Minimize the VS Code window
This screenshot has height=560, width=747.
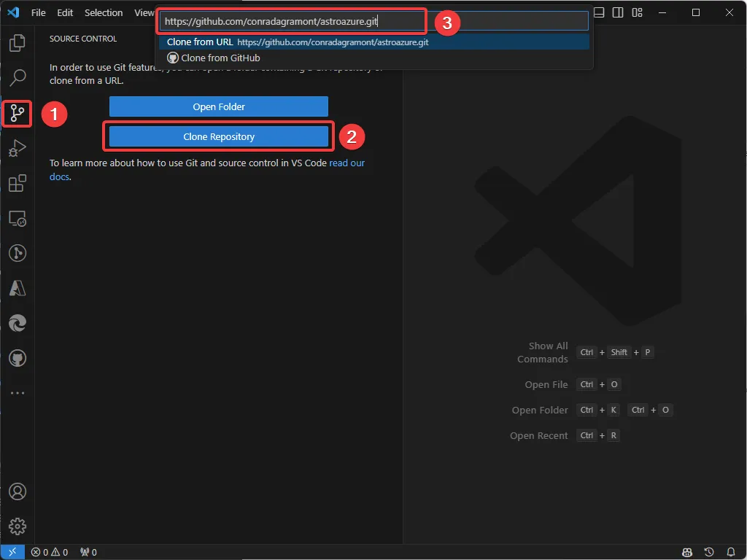coord(662,12)
